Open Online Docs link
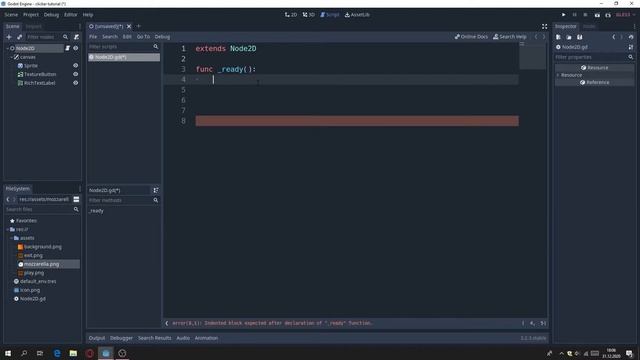The image size is (640, 360). [x=471, y=37]
